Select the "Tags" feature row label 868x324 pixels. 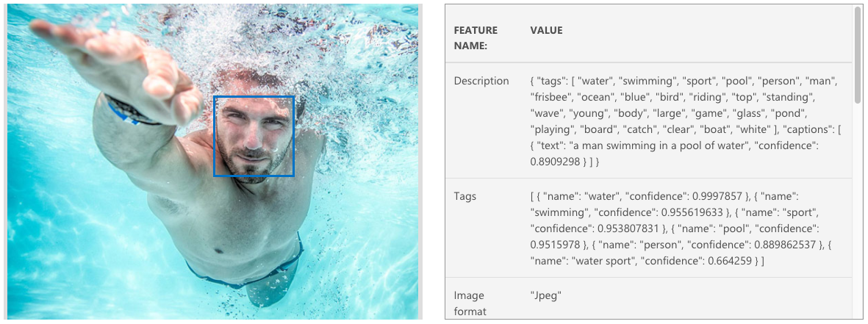465,196
